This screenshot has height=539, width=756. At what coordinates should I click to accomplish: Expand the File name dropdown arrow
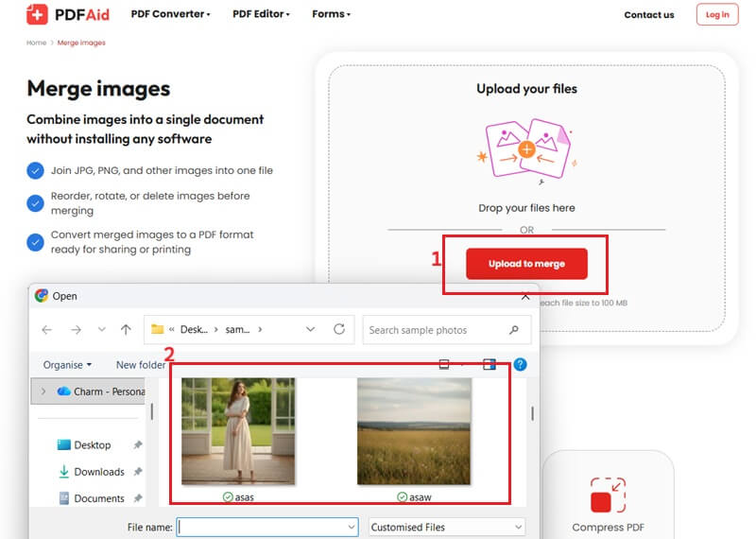pyautogui.click(x=352, y=527)
